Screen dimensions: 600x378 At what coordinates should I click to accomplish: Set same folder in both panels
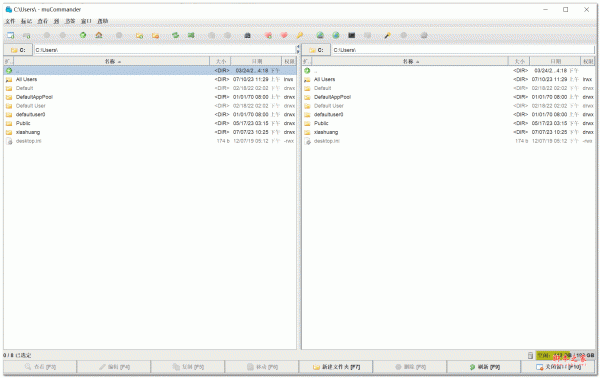[x=191, y=35]
